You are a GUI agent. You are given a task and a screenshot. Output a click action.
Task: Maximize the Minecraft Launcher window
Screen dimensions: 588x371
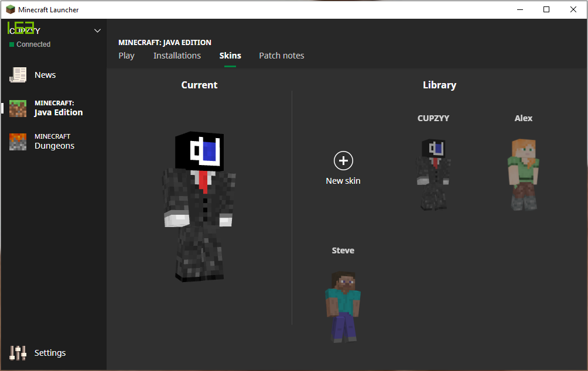point(546,9)
